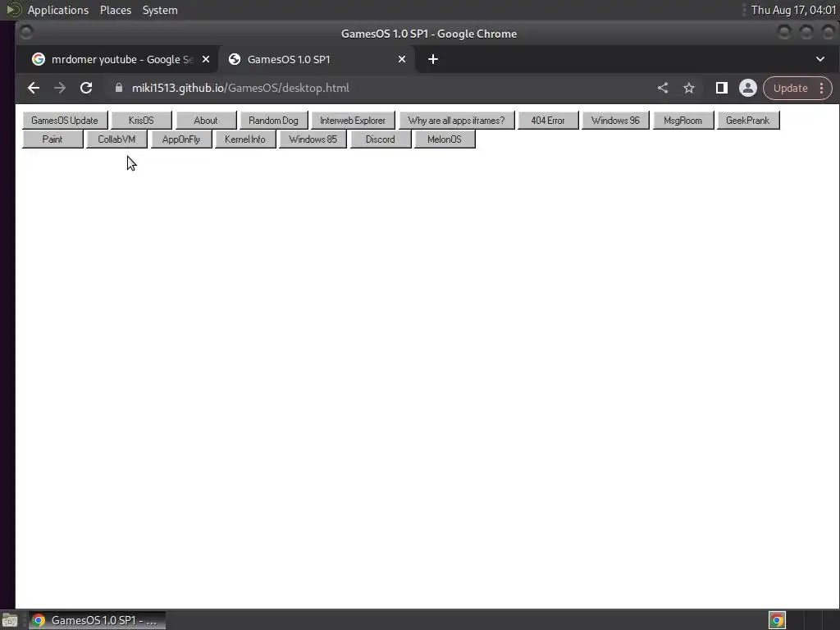Launch Windows 85

[x=313, y=139]
